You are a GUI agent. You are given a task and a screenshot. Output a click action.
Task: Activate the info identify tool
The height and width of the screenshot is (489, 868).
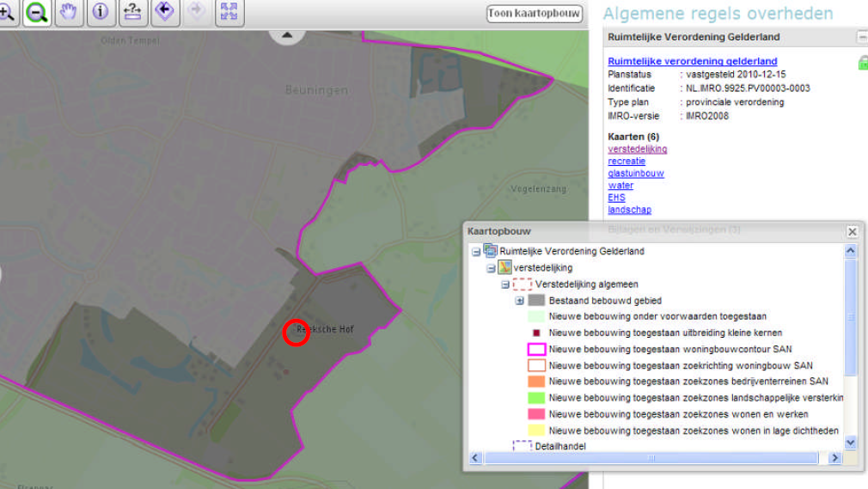click(x=101, y=12)
